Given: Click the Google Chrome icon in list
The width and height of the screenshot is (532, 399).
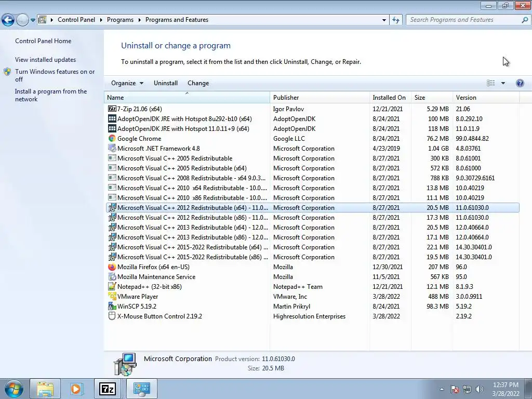Looking at the screenshot, I should tap(112, 138).
